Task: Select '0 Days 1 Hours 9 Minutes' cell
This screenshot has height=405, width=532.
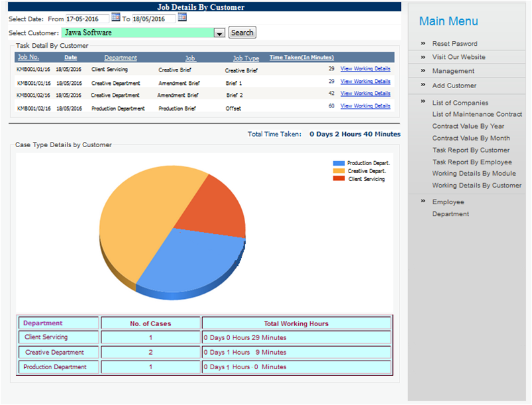Action: 297,353
